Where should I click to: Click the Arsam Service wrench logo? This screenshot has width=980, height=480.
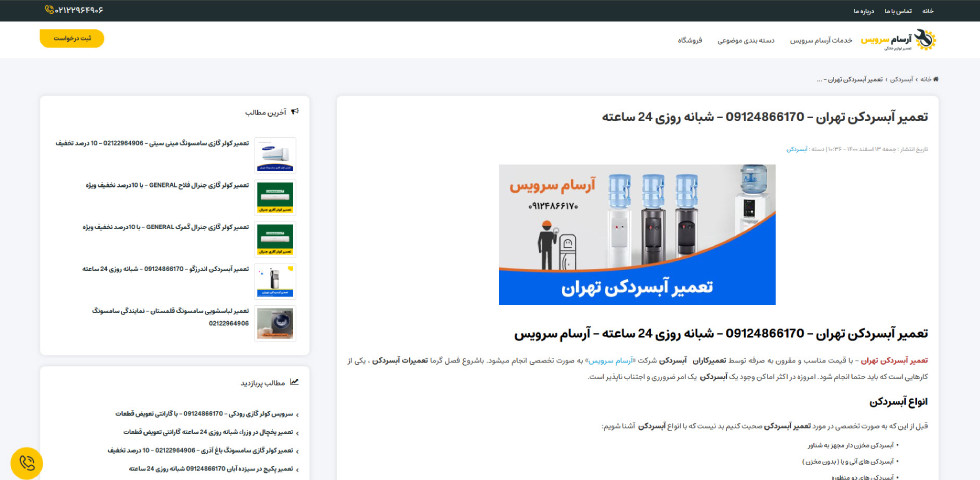click(925, 39)
